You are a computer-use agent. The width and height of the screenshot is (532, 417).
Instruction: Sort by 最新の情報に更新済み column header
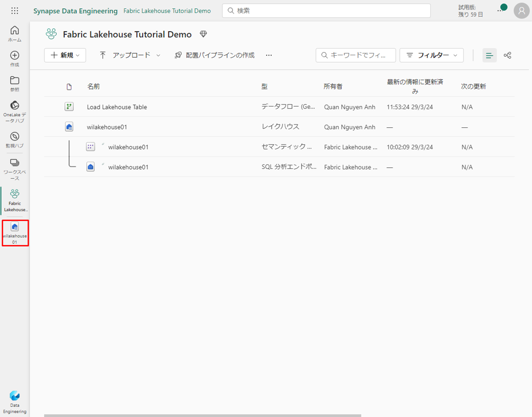[x=415, y=86]
